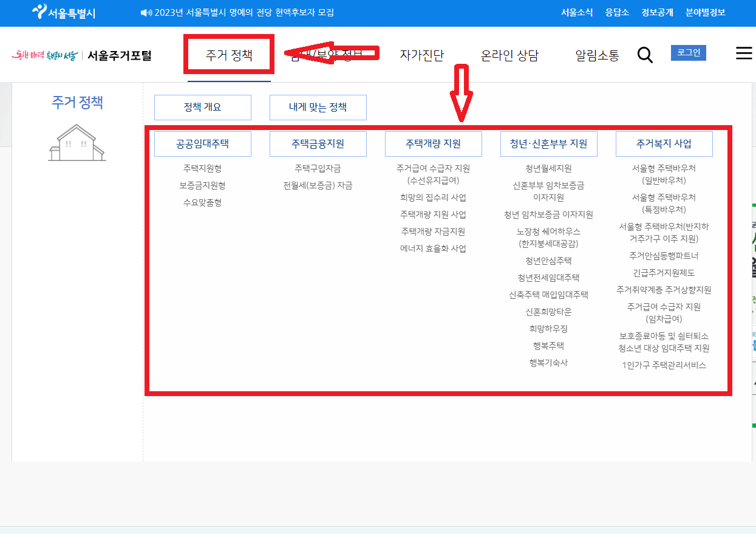
Task: Open the 정보공개 link in the top bar
Action: (x=656, y=12)
